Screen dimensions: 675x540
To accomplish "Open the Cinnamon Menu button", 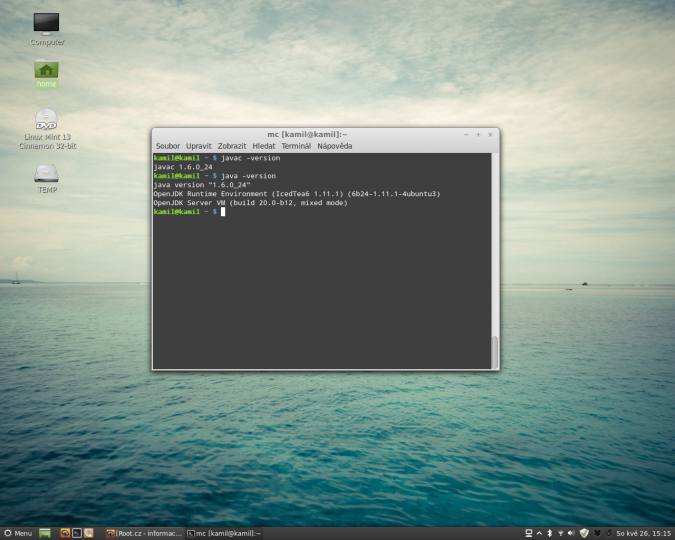I will 18,534.
